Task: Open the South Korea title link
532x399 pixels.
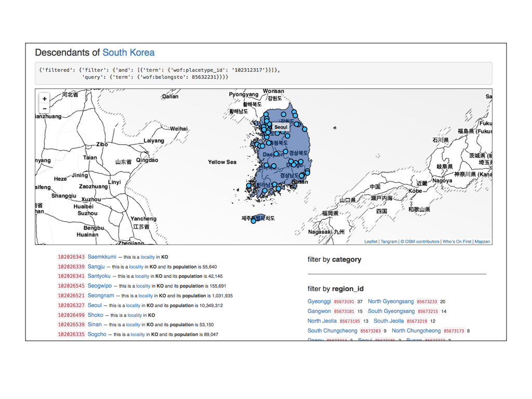Action: click(129, 52)
